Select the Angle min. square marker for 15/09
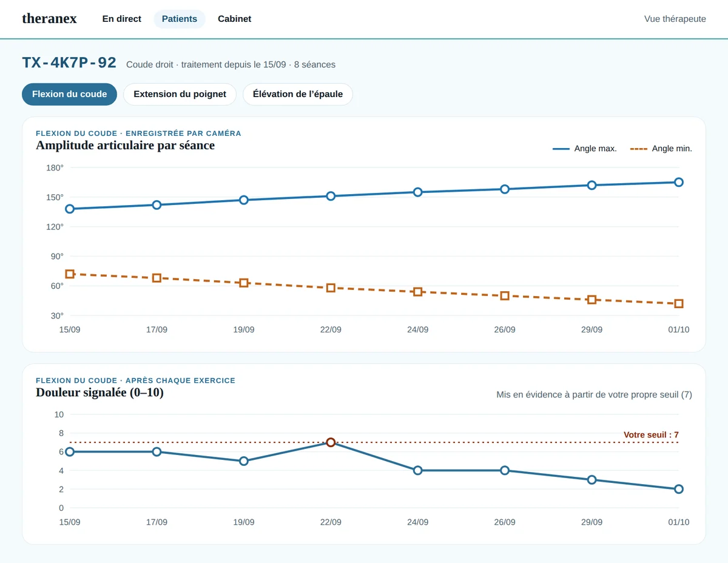Image resolution: width=728 pixels, height=563 pixels. pyautogui.click(x=70, y=274)
